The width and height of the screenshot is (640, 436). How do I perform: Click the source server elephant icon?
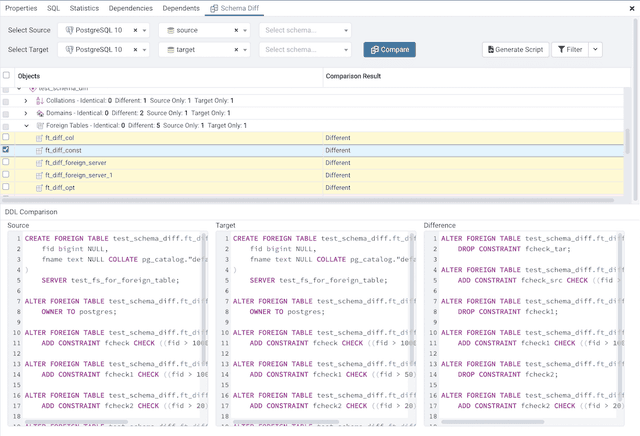(x=69, y=30)
